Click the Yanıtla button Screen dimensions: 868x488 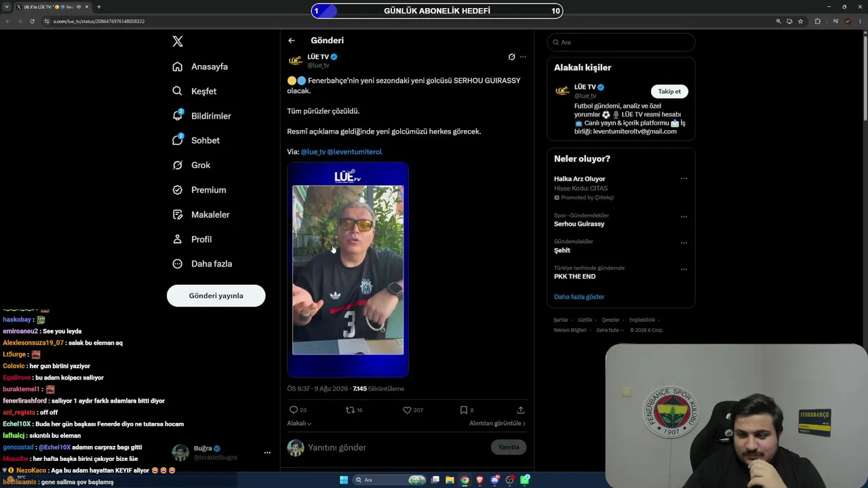(509, 447)
